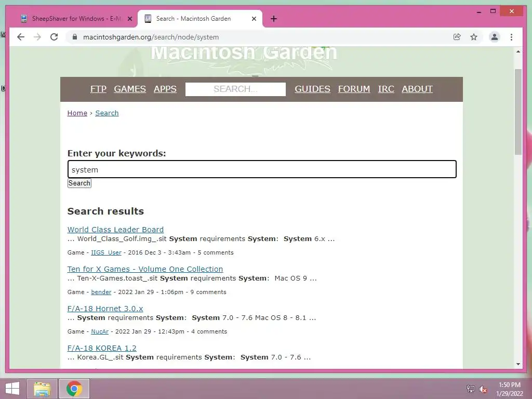
Task: Close the SheepShaver for Windows tab
Action: point(129,19)
